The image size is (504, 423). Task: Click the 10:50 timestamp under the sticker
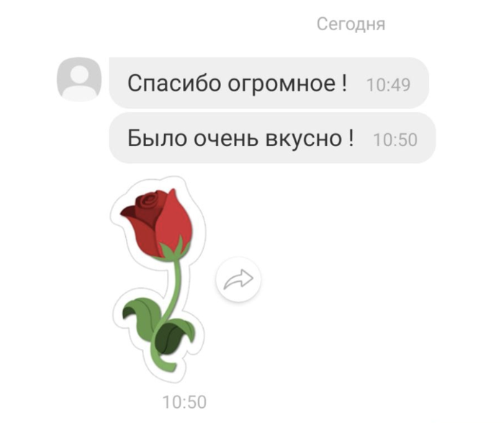184,402
